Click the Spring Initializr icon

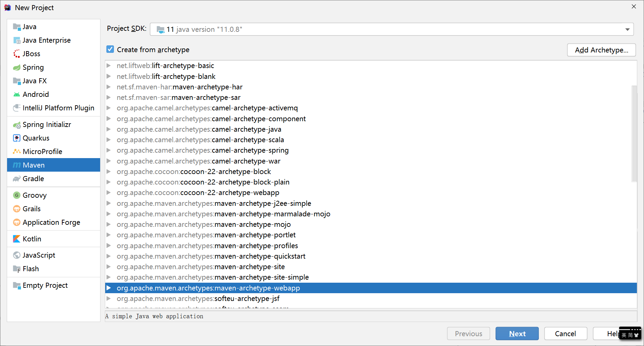(17, 125)
